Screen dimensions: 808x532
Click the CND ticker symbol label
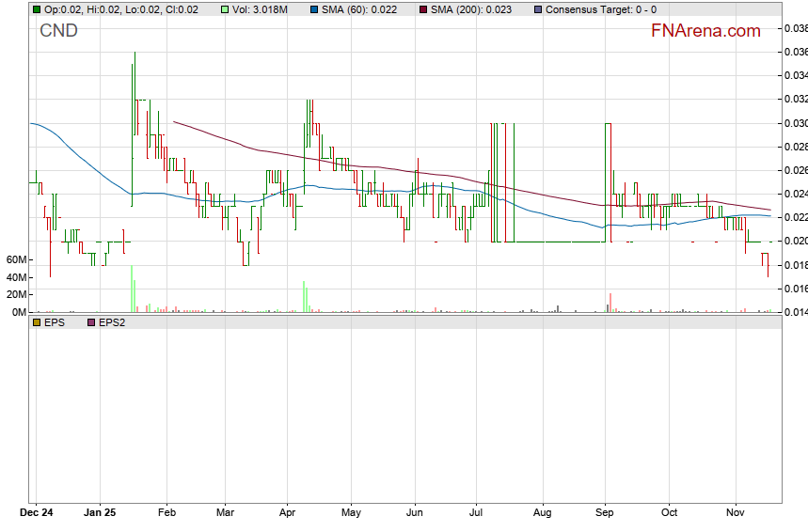click(x=58, y=31)
